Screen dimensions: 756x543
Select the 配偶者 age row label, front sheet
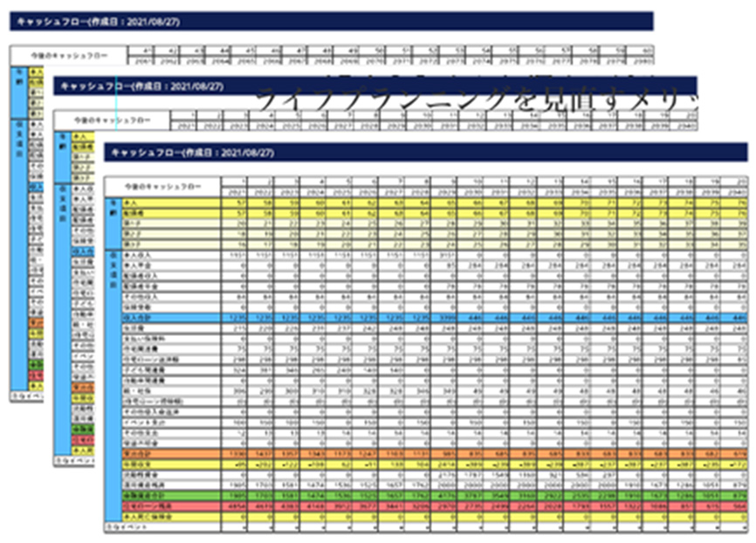point(171,213)
